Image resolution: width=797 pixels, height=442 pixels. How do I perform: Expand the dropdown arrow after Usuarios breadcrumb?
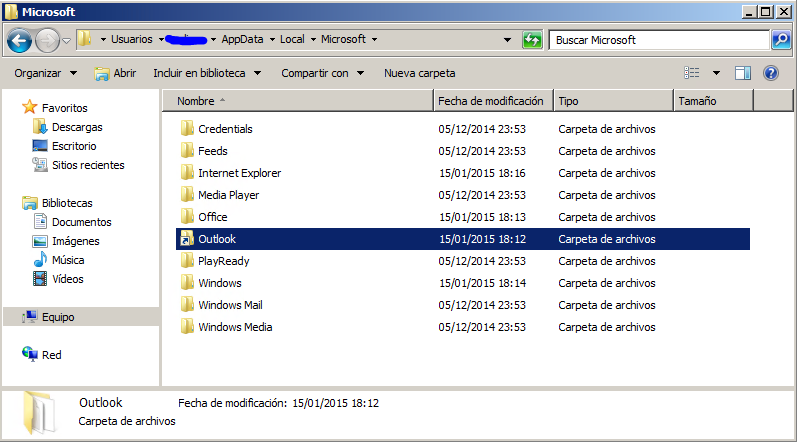161,40
